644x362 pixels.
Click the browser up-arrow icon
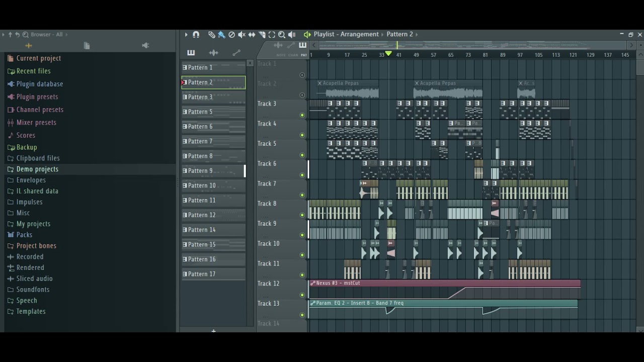coord(10,34)
